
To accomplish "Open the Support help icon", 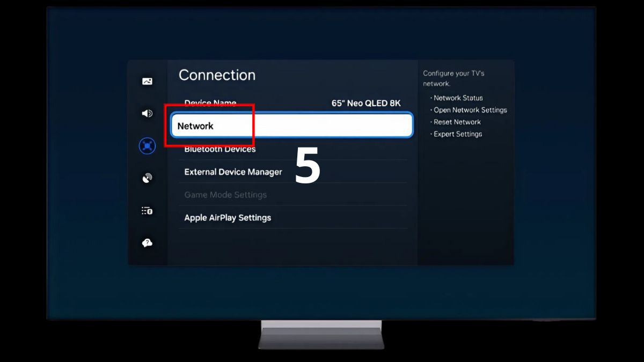I will 147,243.
